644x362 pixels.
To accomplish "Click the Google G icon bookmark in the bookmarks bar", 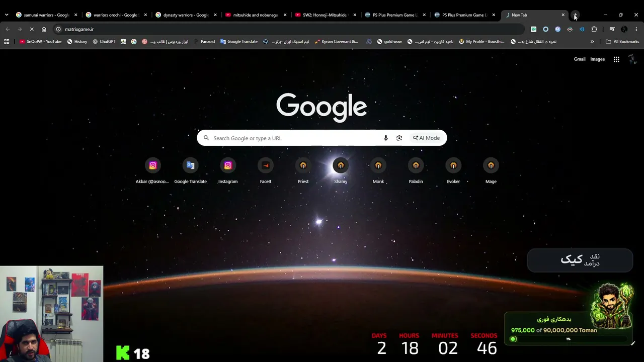I will pyautogui.click(x=134, y=42).
